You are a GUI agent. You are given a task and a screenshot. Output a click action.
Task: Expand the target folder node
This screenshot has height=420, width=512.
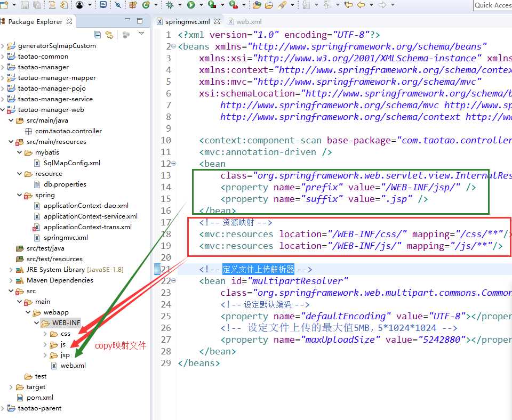[11, 387]
